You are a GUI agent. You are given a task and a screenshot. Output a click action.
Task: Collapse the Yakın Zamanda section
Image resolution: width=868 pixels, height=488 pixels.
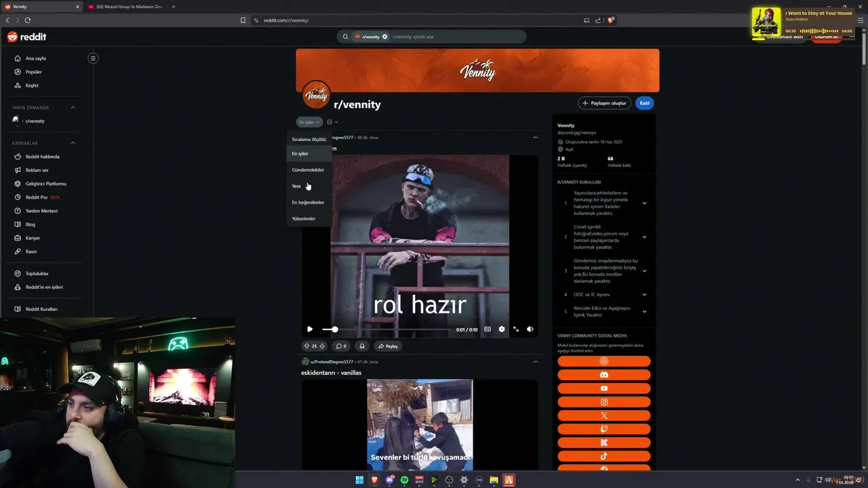pyautogui.click(x=73, y=107)
